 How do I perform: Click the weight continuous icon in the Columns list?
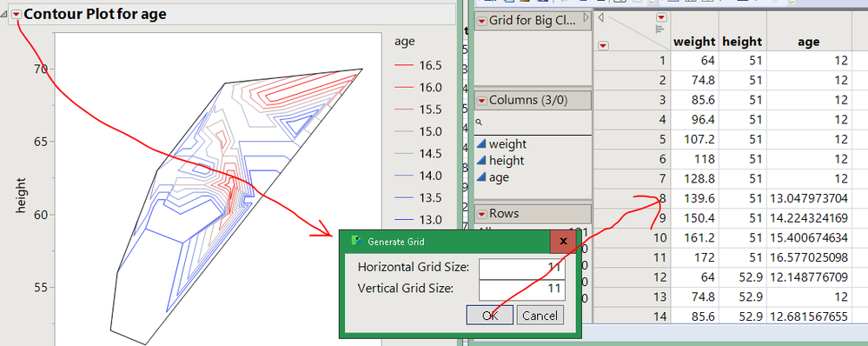coord(481,144)
